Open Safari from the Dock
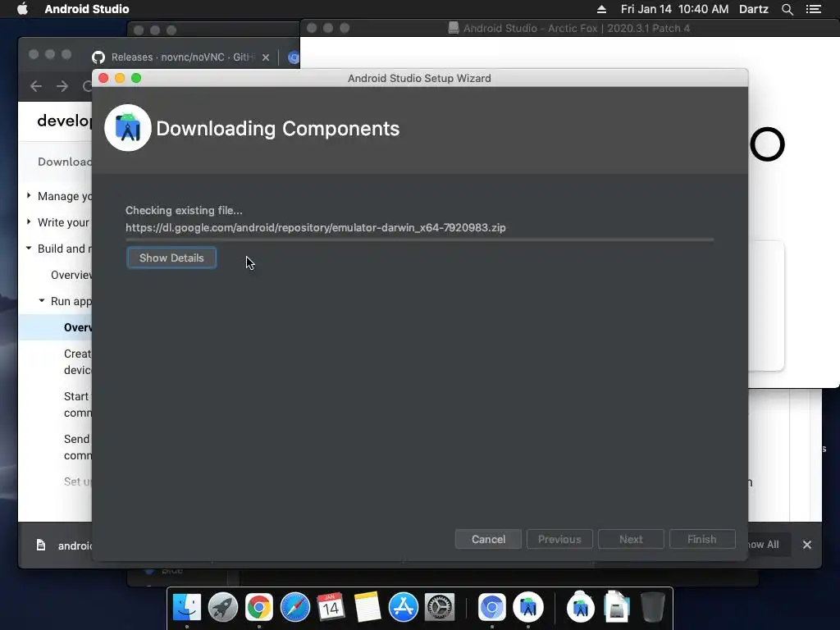Screen dimensions: 840x630 point(295,608)
